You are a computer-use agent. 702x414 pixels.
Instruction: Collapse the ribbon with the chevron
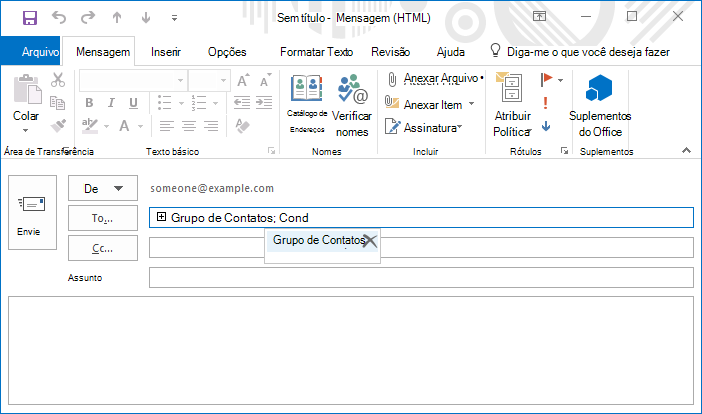[x=686, y=150]
